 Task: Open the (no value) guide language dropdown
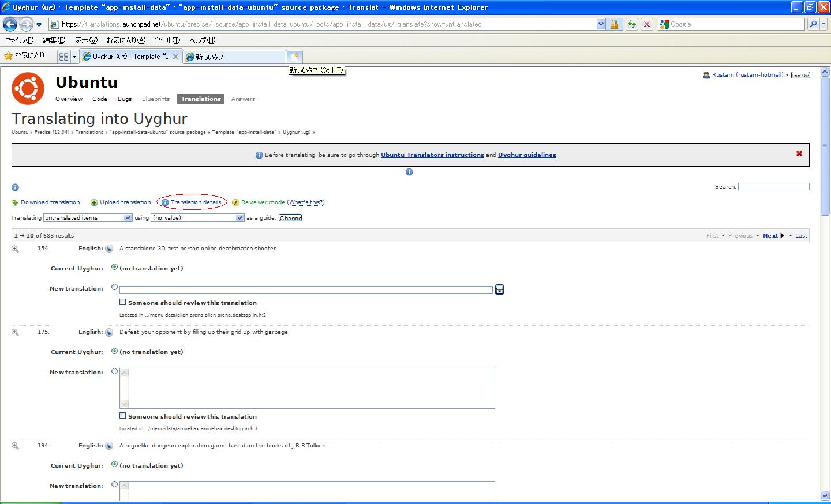[197, 218]
